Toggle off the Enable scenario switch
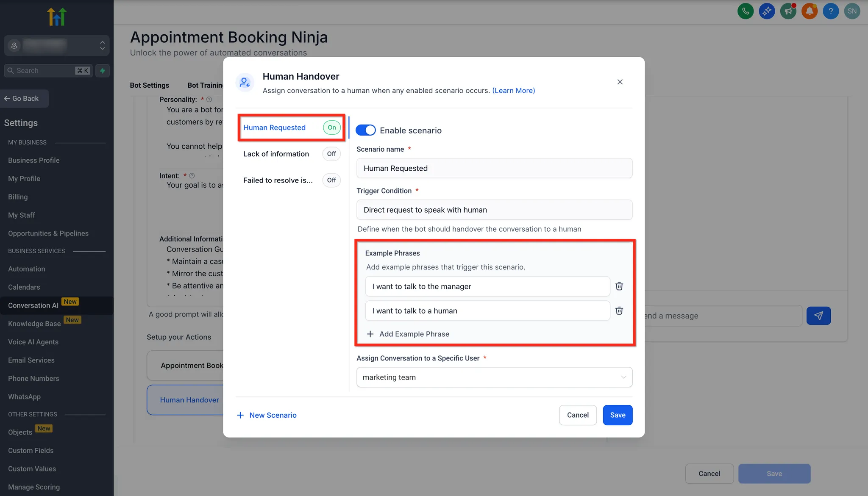 click(365, 130)
